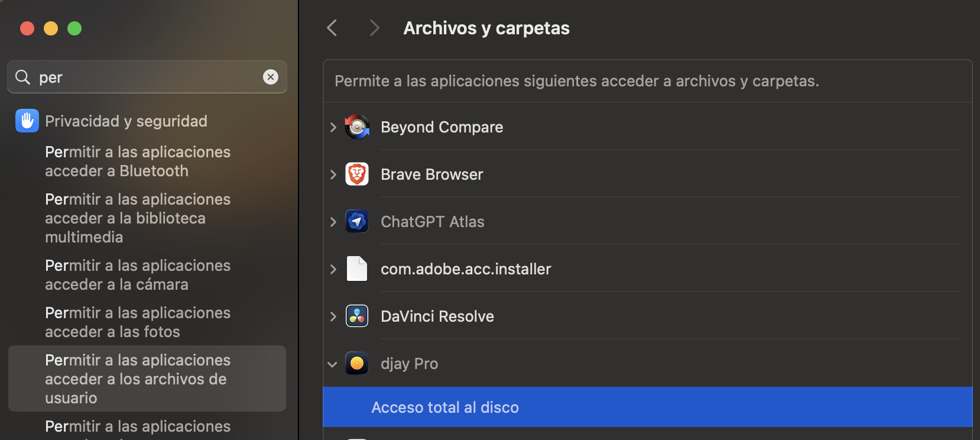Go forward with the right arrow
This screenshot has height=440, width=980.
coord(374,28)
